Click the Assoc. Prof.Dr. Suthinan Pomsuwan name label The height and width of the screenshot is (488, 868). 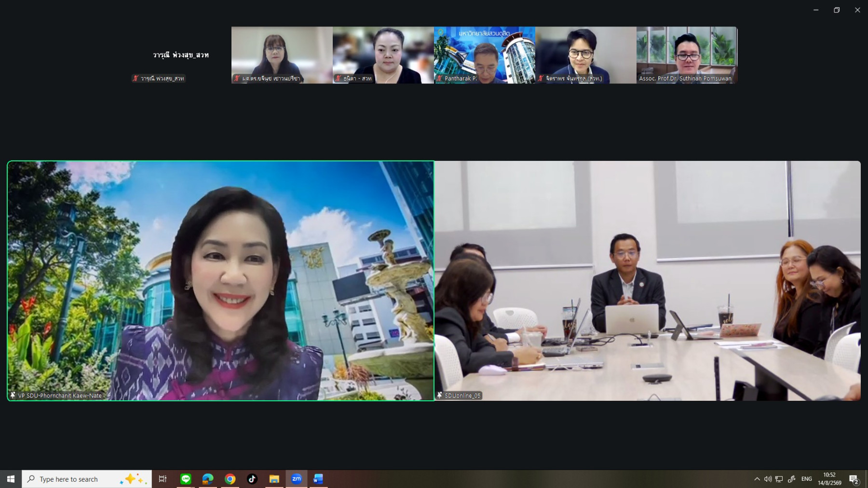pyautogui.click(x=685, y=79)
